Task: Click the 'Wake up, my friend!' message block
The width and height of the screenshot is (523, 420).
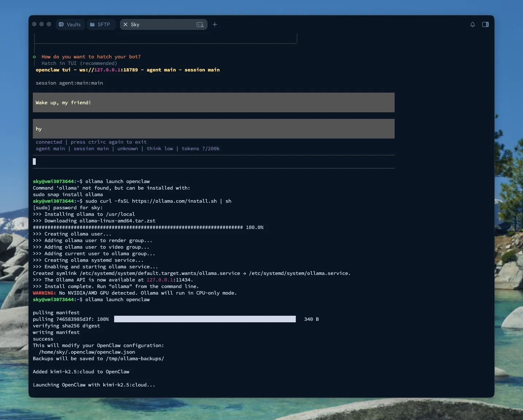Action: (214, 102)
